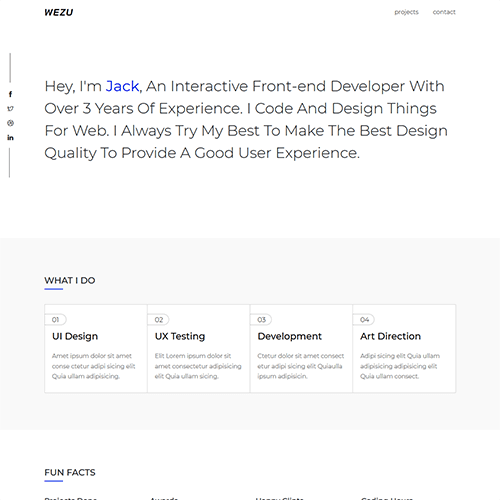This screenshot has height=500, width=500.
Task: Click the WHAT I DO heading
Action: [70, 280]
